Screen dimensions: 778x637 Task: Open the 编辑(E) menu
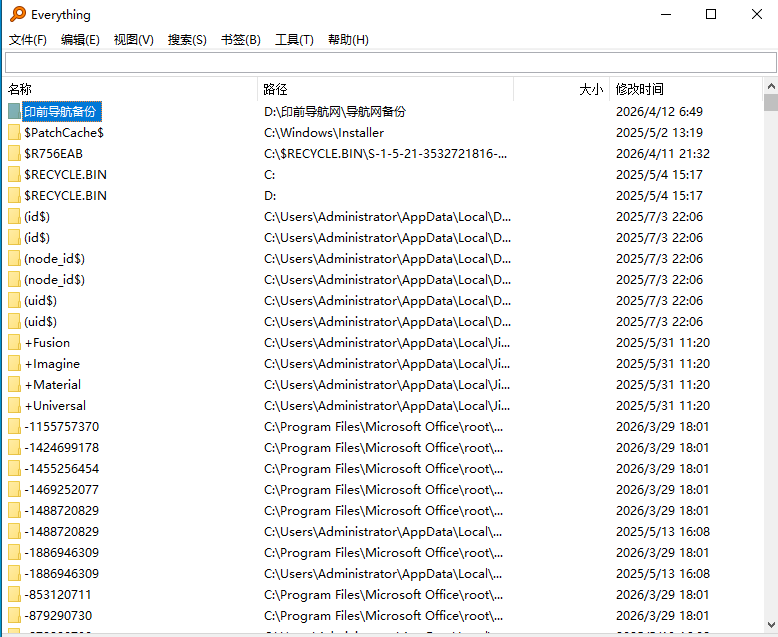80,40
